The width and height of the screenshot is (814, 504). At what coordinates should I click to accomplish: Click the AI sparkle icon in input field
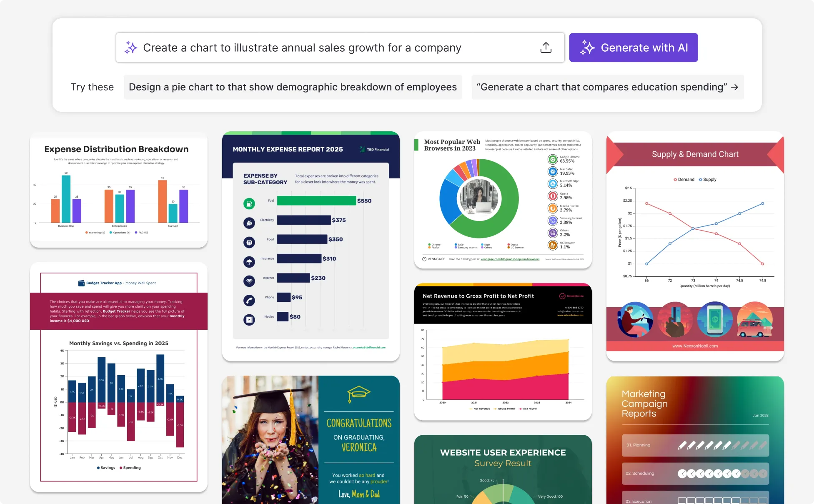point(129,48)
